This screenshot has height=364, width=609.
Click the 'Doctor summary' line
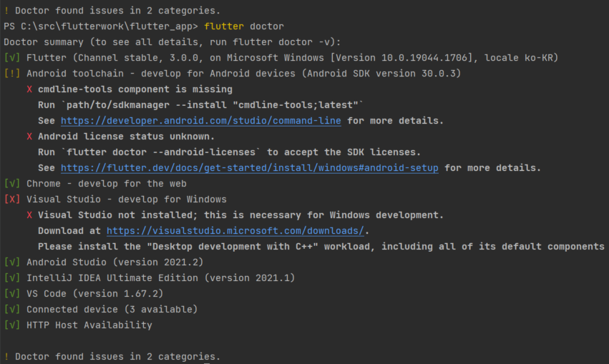pyautogui.click(x=172, y=42)
